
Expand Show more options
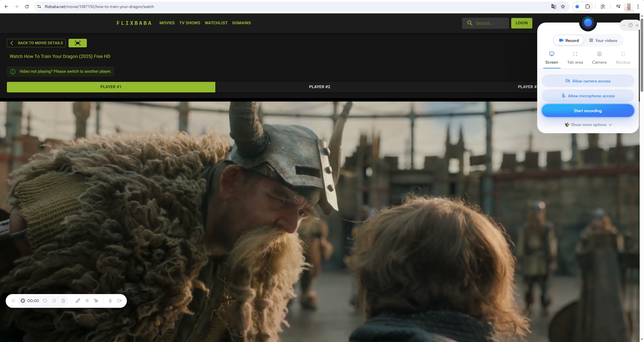(588, 125)
